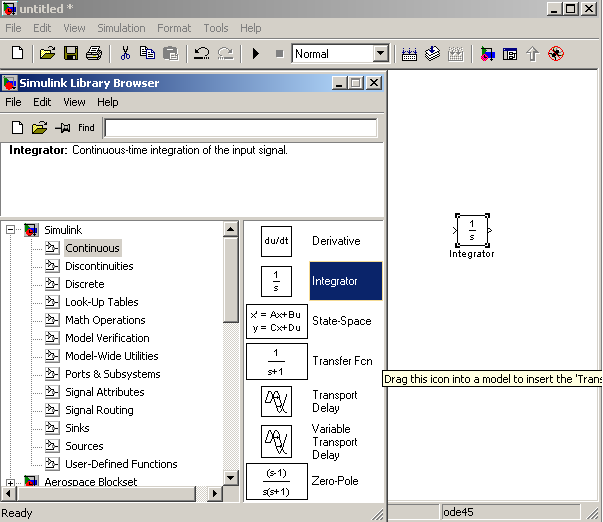Open the Help menu in Library Browser
This screenshot has height=522, width=603.
click(x=108, y=102)
